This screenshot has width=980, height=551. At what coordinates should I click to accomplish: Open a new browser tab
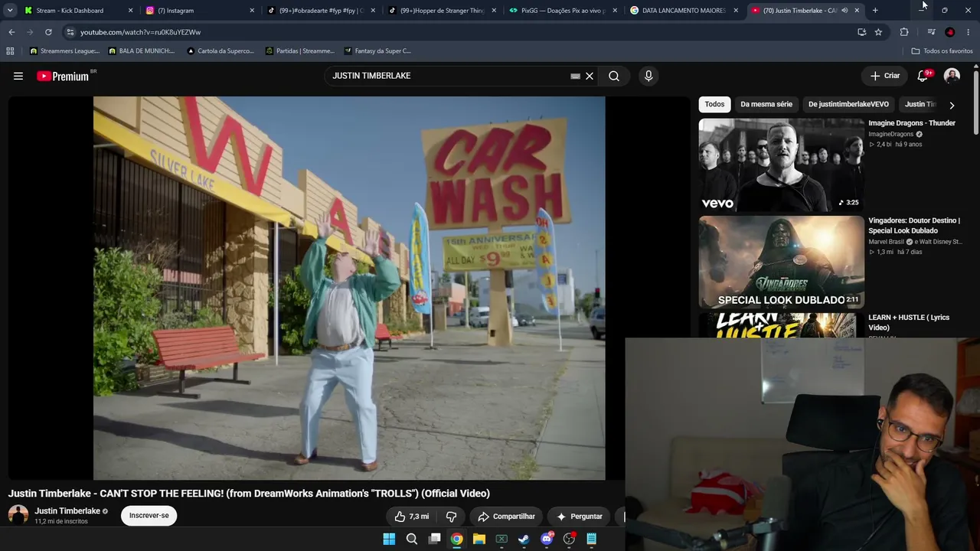(x=875, y=11)
